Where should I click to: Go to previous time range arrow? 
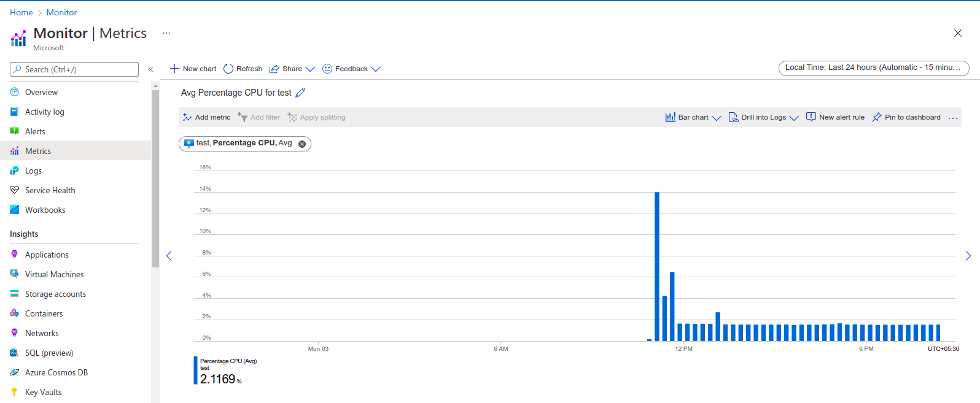coord(169,256)
